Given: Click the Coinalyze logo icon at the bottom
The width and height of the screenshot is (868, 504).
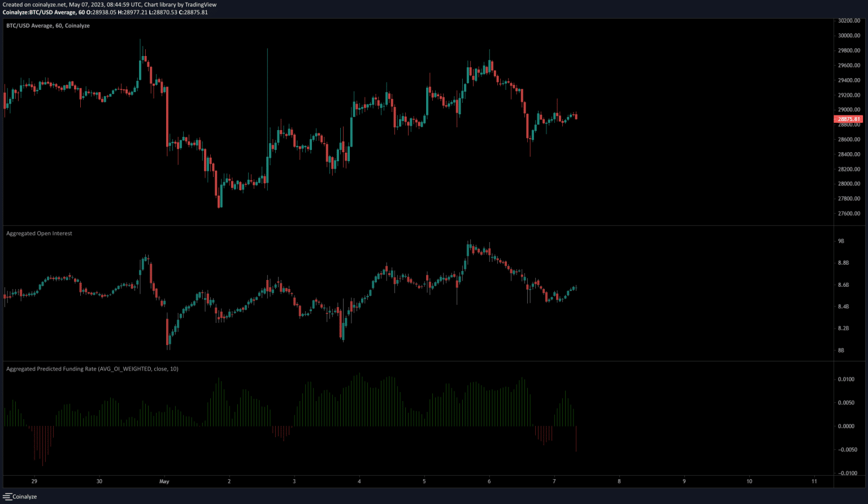Looking at the screenshot, I should (7, 497).
